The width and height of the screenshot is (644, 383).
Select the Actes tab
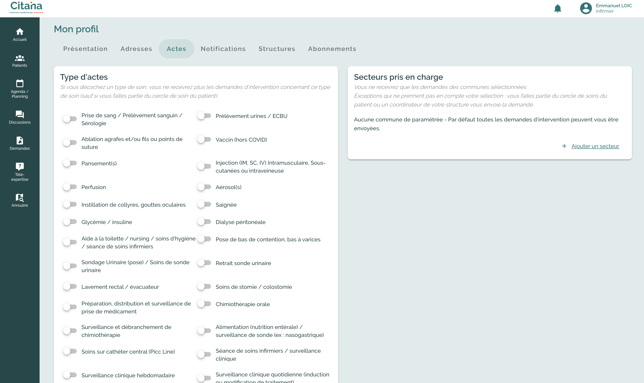(176, 49)
